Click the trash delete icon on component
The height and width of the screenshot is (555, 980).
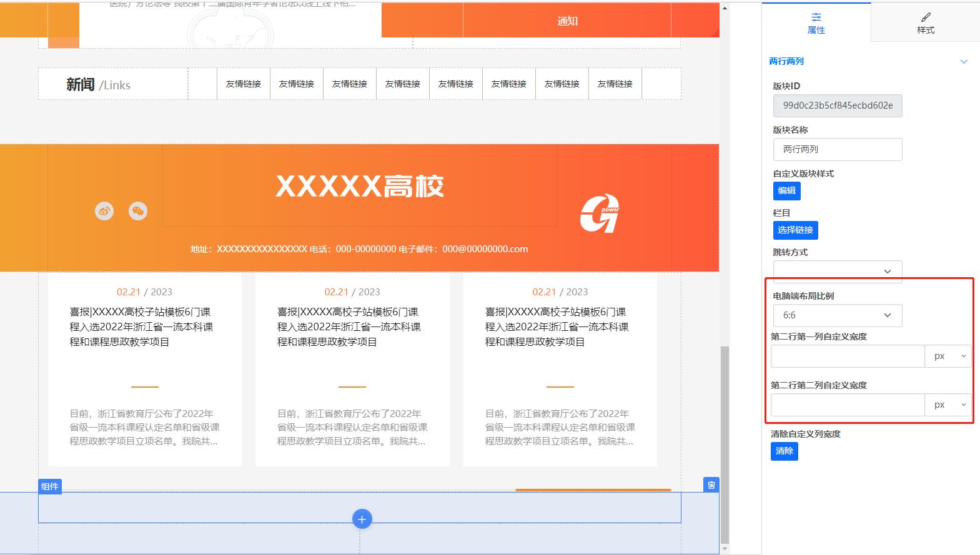711,485
